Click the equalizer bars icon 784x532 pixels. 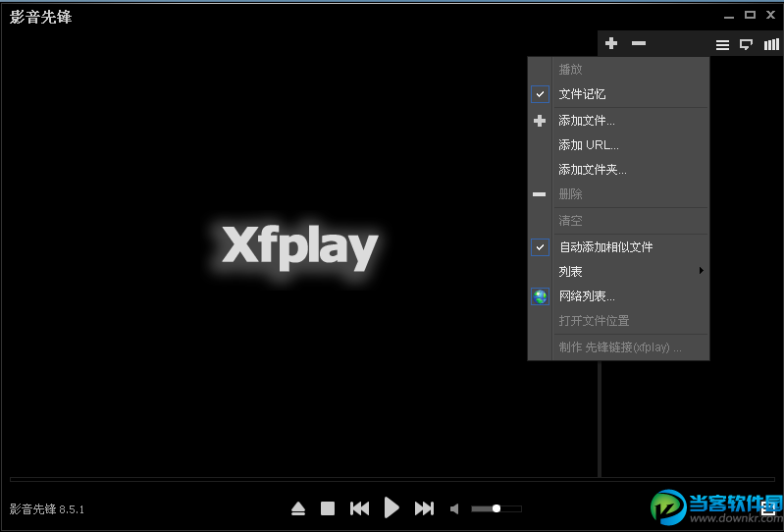[x=771, y=44]
